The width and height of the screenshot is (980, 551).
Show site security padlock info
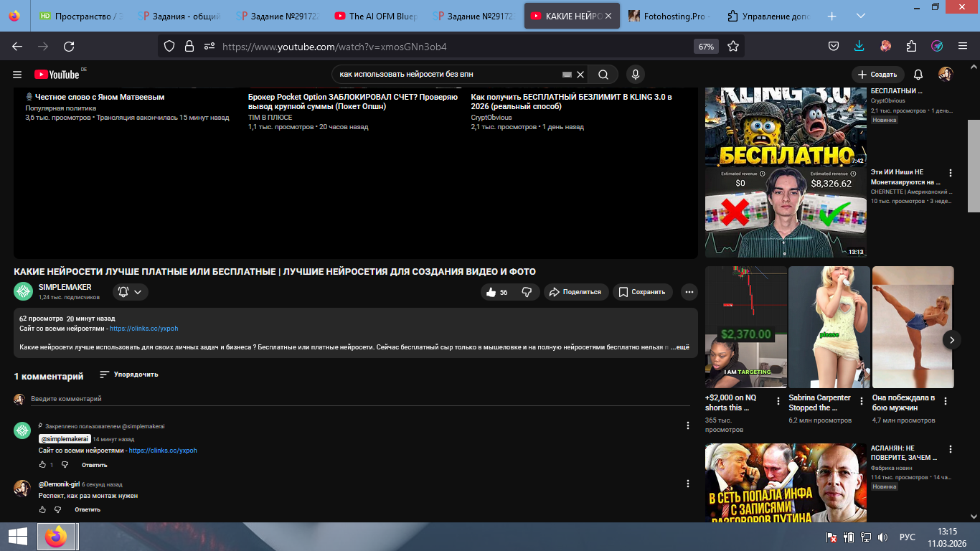(x=189, y=46)
